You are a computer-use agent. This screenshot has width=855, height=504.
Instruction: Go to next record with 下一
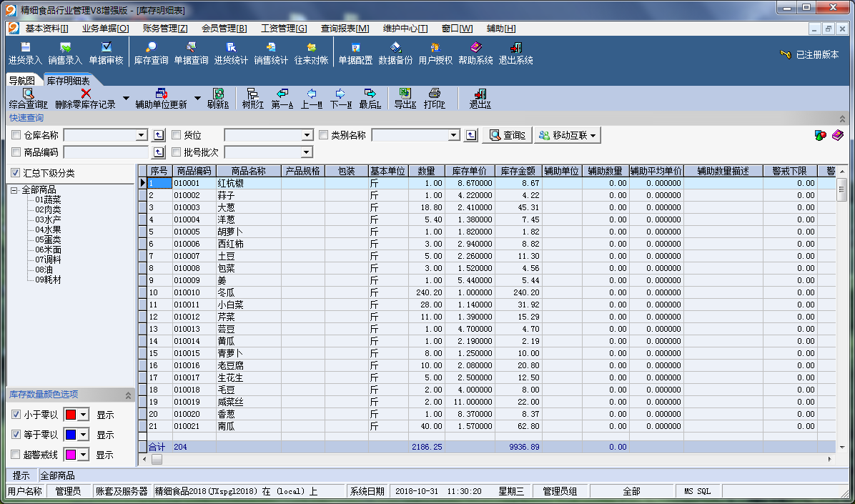pyautogui.click(x=341, y=99)
